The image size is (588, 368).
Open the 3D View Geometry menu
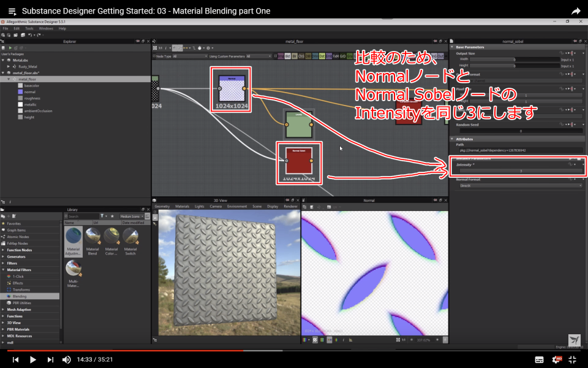pyautogui.click(x=162, y=207)
